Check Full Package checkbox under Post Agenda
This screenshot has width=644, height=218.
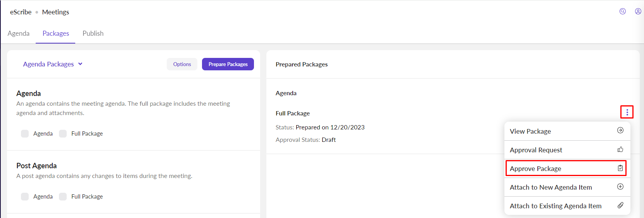click(63, 197)
